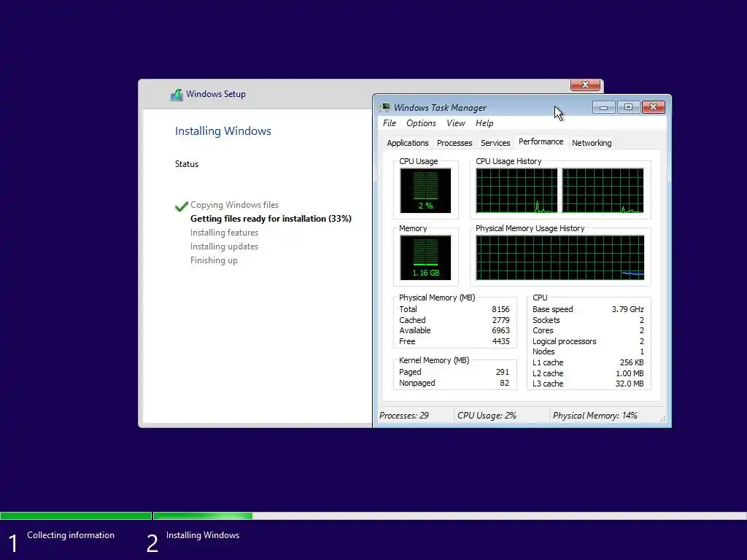Open the View menu in Task Manager
Viewport: 747px width, 560px height.
[455, 123]
